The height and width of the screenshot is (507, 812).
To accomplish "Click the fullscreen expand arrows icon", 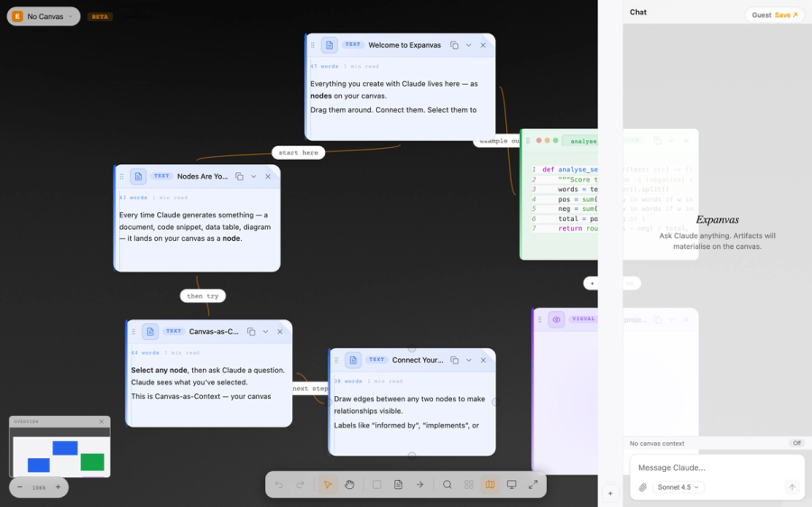I will tap(533, 484).
